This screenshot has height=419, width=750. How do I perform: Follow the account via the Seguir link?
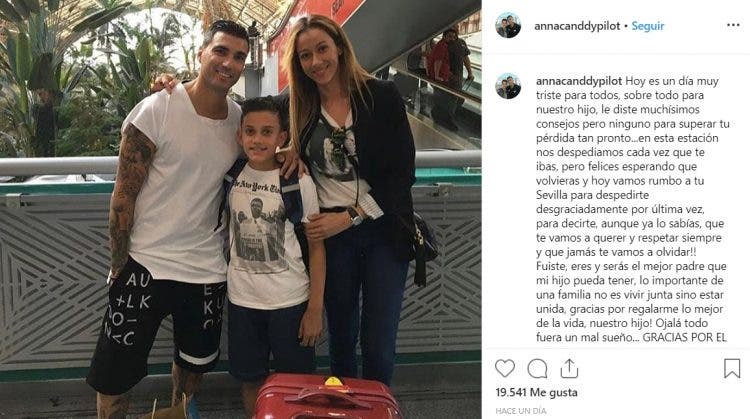pos(648,26)
